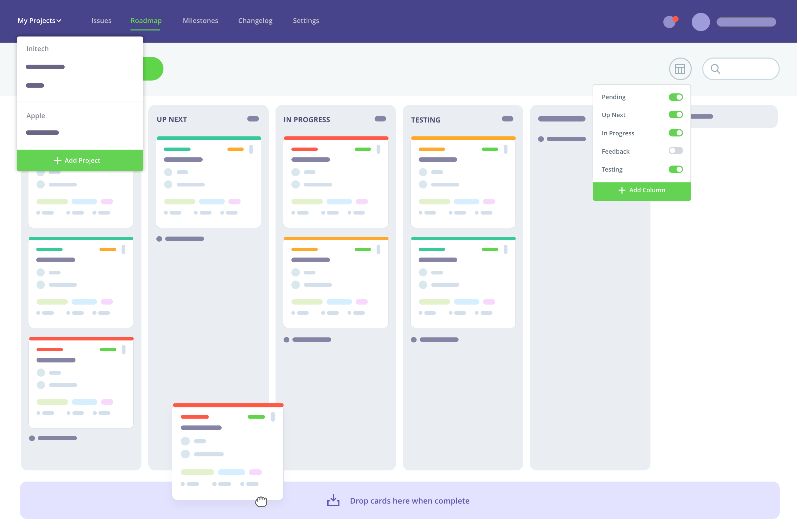Click the user avatar circle
Image resolution: width=797 pixels, height=532 pixels.
pyautogui.click(x=701, y=22)
